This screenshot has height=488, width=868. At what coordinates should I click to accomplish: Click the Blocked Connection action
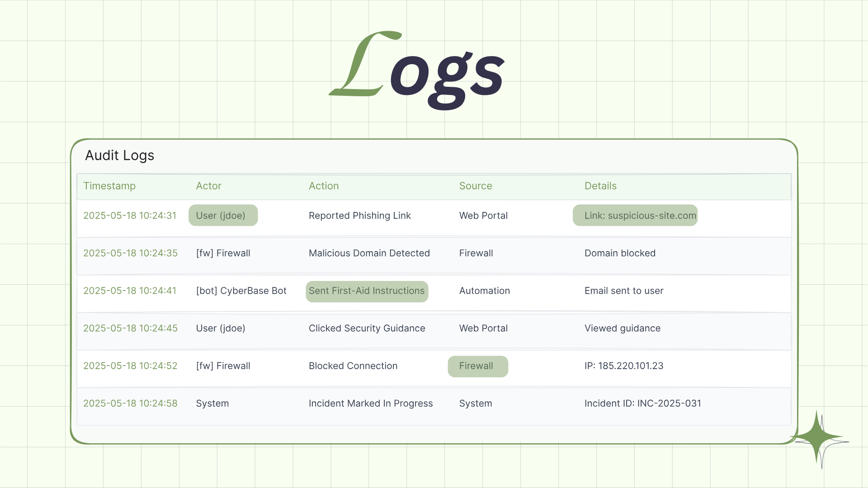353,366
